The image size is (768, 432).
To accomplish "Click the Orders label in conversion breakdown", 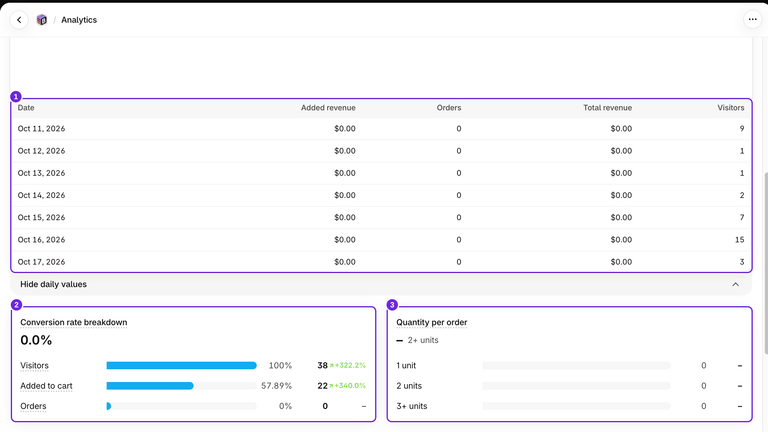I will click(x=33, y=406).
